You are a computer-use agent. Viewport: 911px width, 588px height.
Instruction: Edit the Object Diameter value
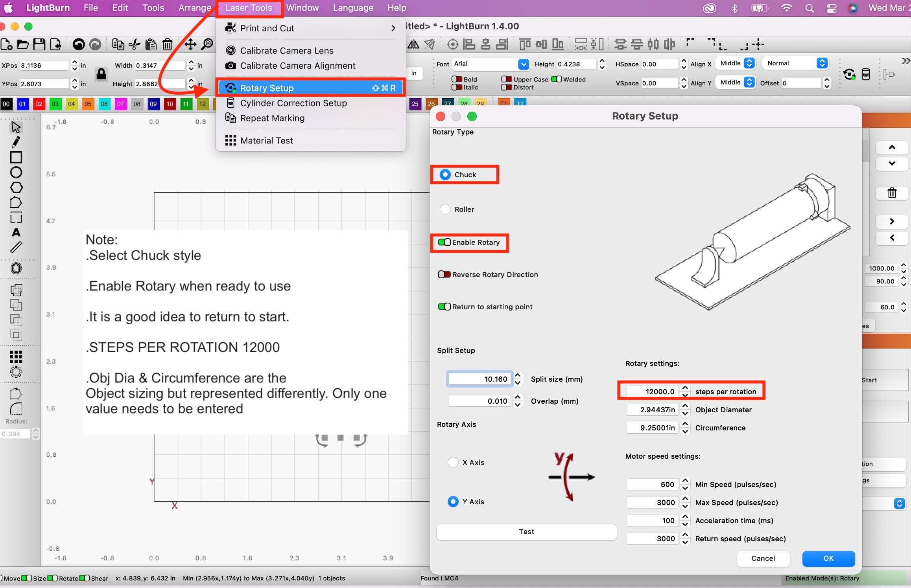pyautogui.click(x=653, y=410)
